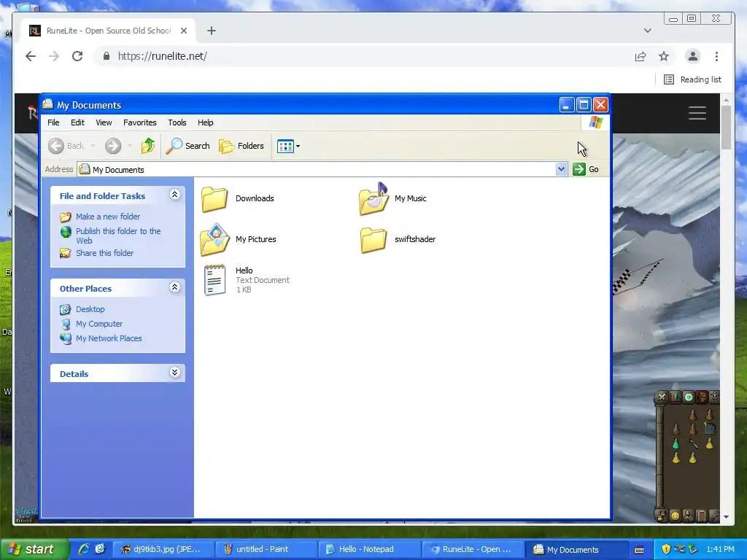Open My Computer from Other Places
This screenshot has height=560, width=747.
[99, 324]
